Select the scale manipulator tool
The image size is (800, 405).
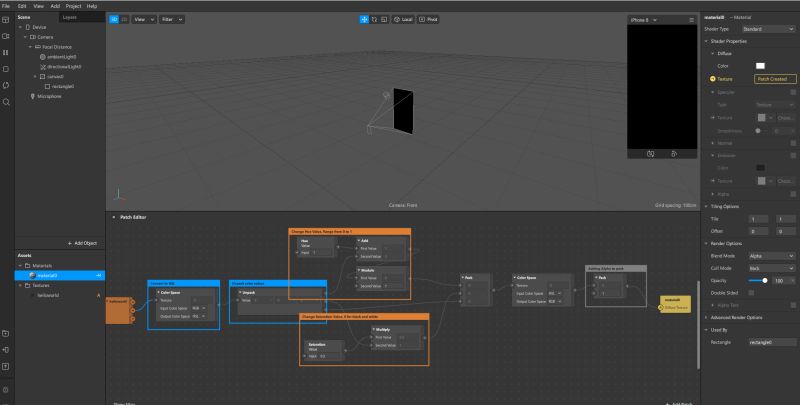pyautogui.click(x=384, y=19)
